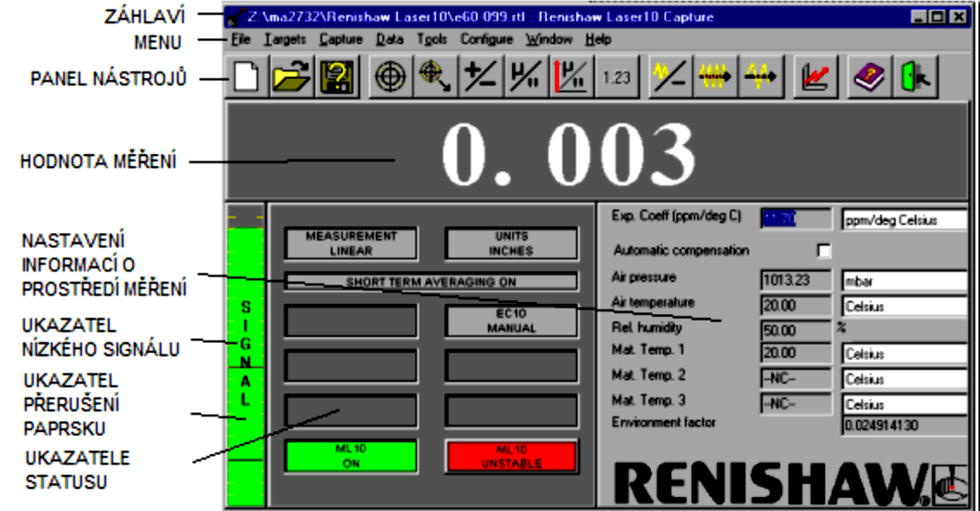The width and height of the screenshot is (980, 511).
Task: Open the File menu
Action: point(241,39)
